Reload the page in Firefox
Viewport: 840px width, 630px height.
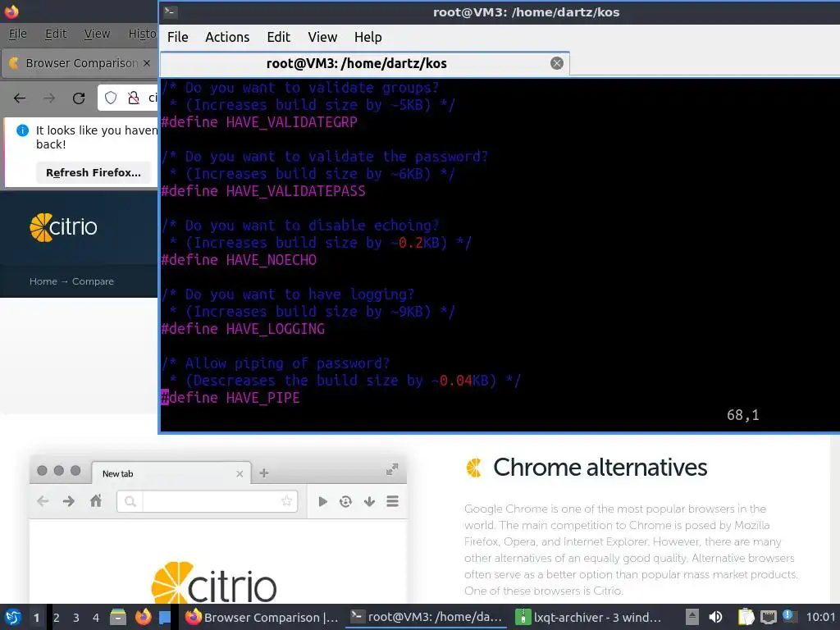[79, 98]
